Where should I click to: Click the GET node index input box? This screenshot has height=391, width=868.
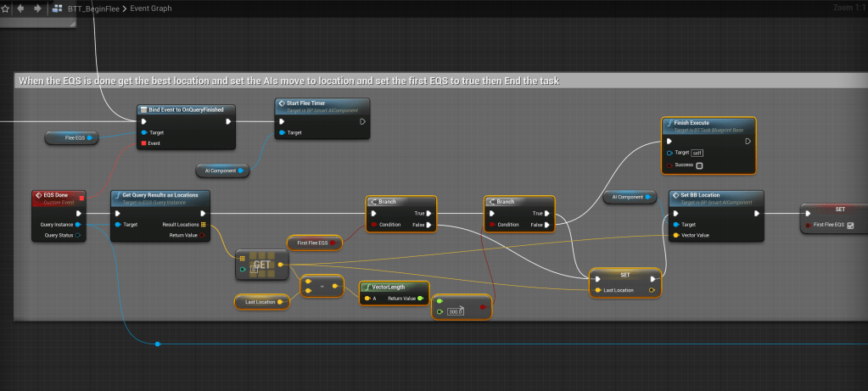254,270
